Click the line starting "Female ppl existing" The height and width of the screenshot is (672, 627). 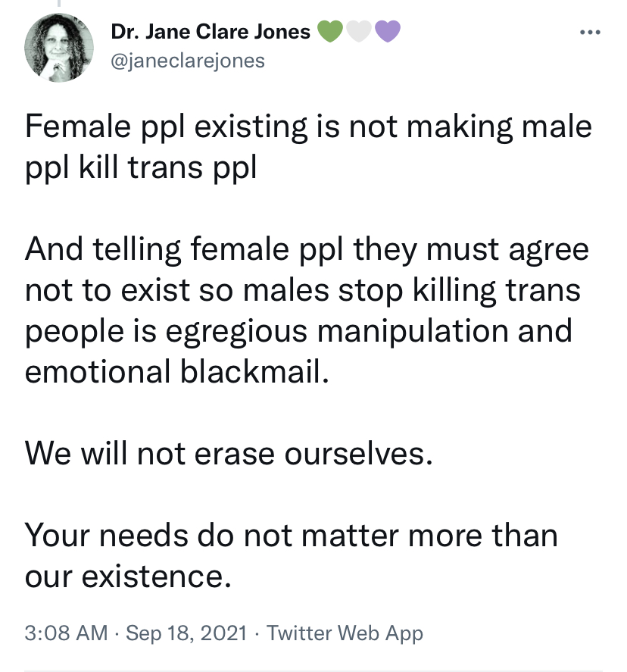pos(308,126)
